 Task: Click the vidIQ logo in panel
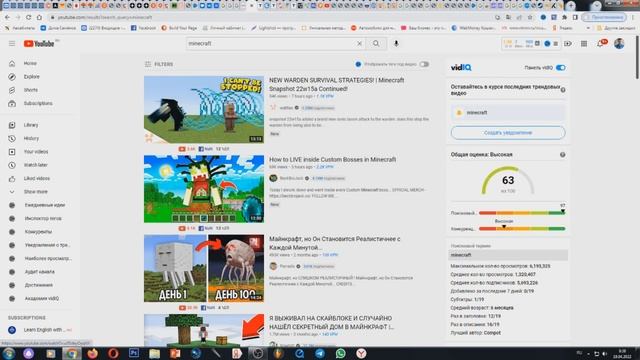click(461, 68)
